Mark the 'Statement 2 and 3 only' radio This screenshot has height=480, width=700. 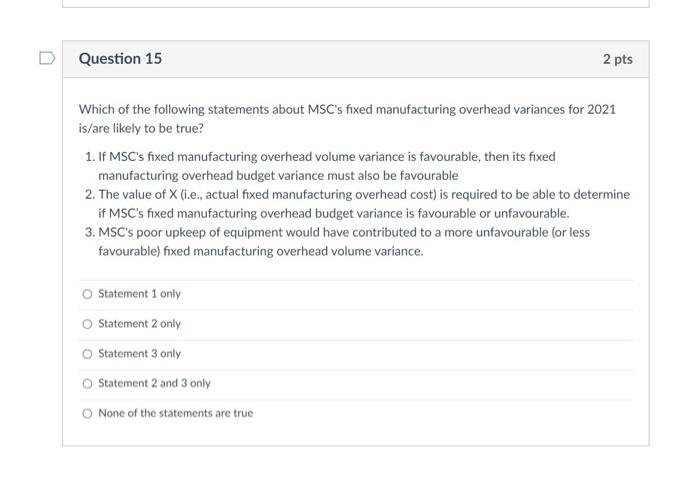point(88,384)
